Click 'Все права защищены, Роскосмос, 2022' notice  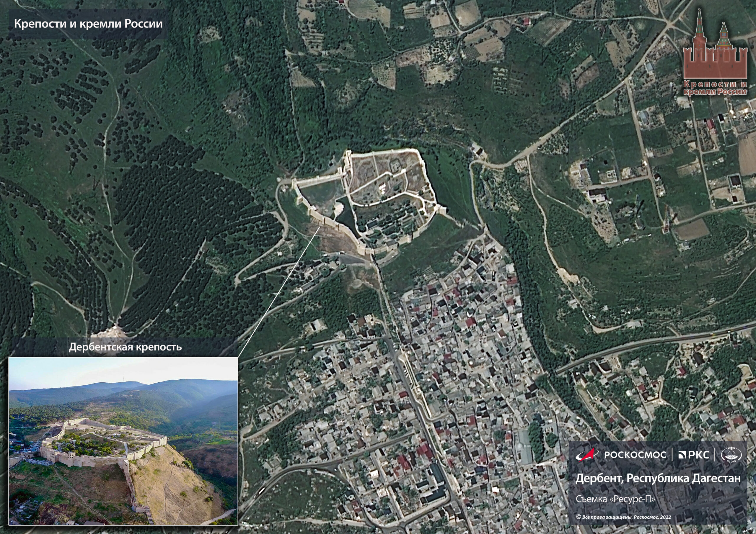[x=626, y=517]
